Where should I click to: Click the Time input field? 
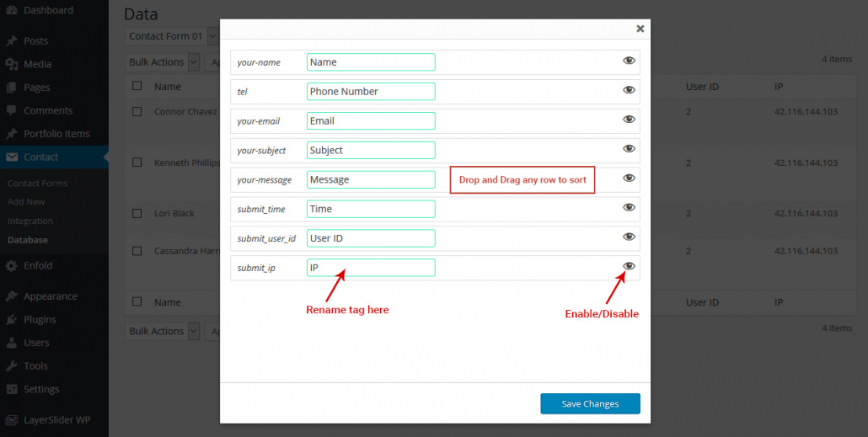371,209
